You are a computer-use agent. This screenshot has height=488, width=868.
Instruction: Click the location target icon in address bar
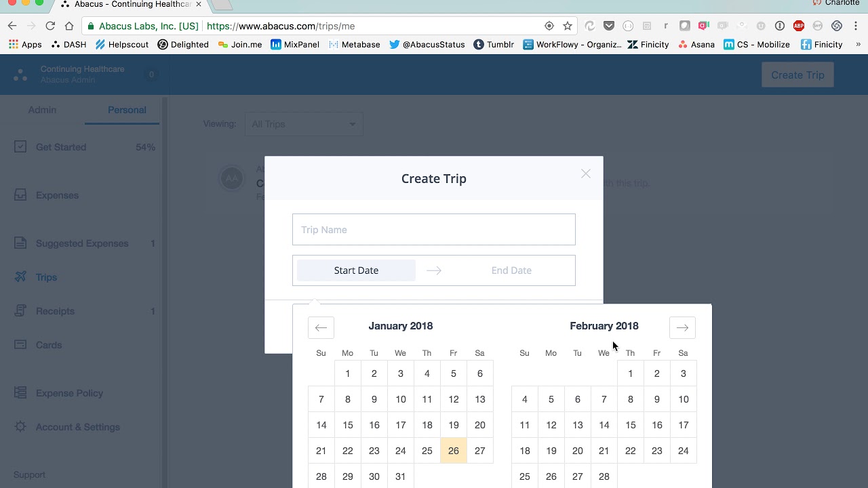click(549, 26)
